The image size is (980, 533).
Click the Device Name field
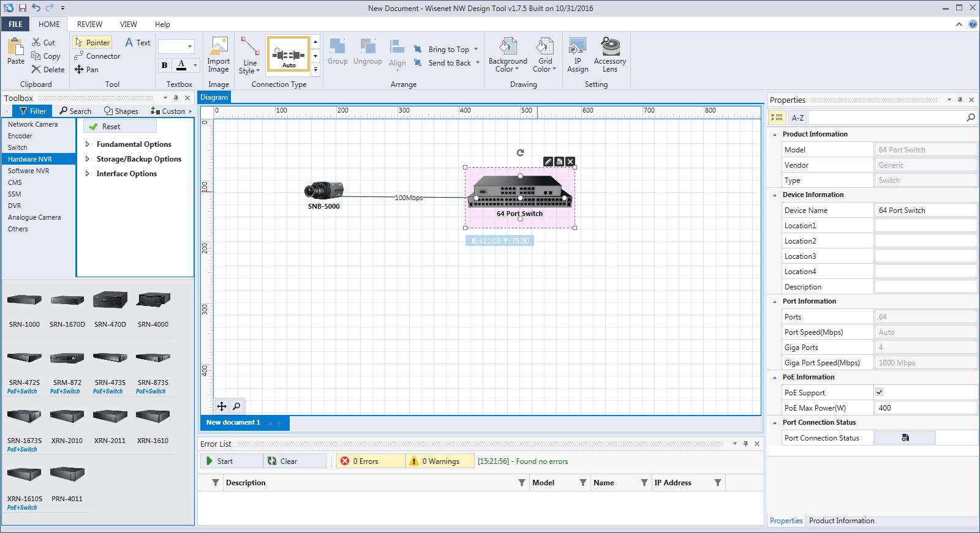pos(925,211)
